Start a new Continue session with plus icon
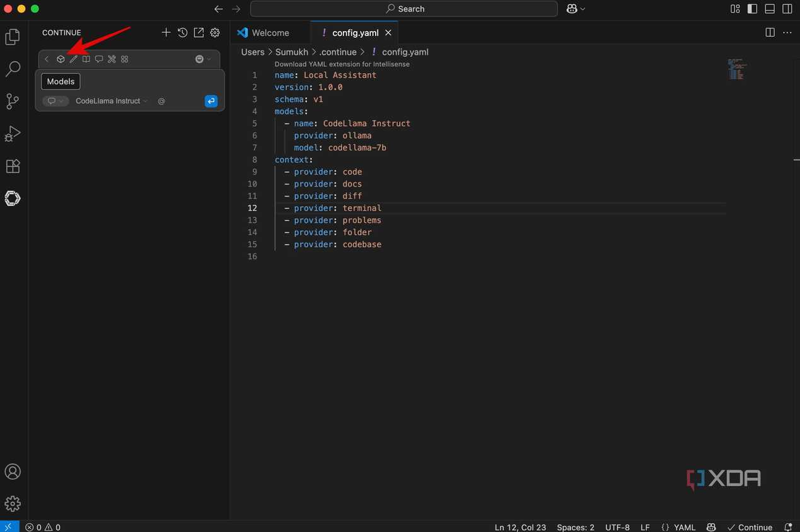This screenshot has width=800, height=532. [x=166, y=32]
